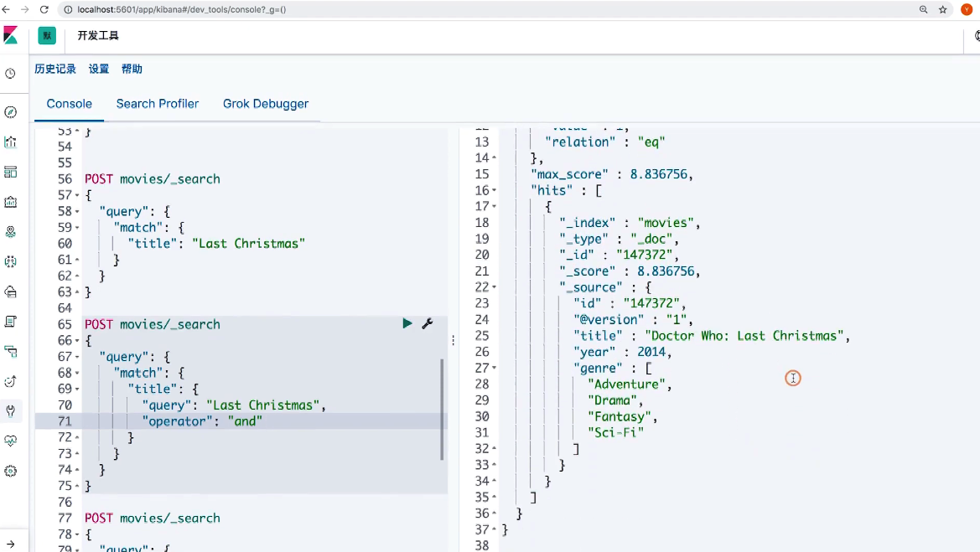
Task: Open 历史记录 (History) link
Action: pos(55,69)
